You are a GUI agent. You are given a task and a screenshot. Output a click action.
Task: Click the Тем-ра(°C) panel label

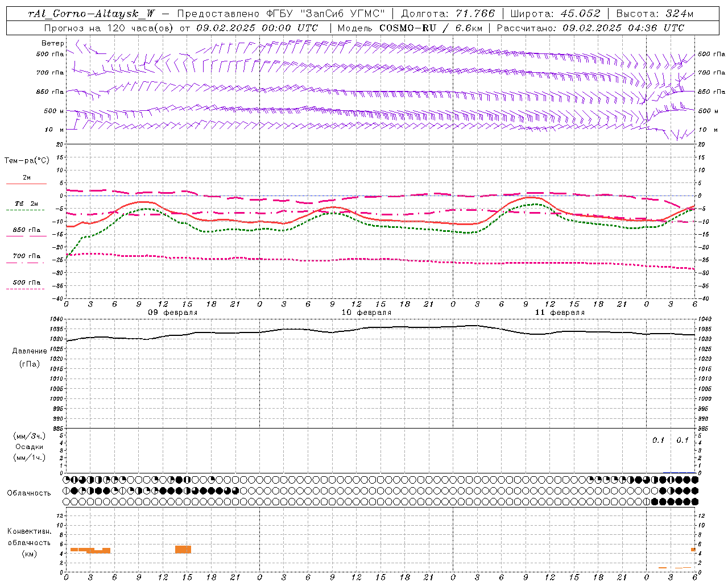pos(27,161)
